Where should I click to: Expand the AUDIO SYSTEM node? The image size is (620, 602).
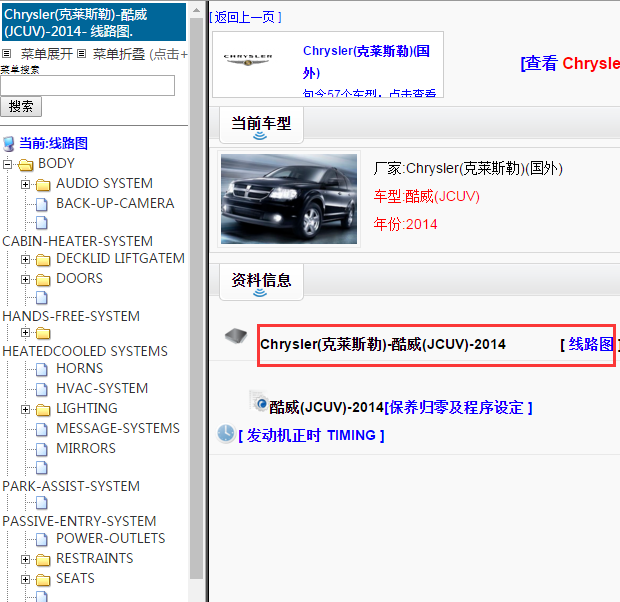pyautogui.click(x=25, y=184)
